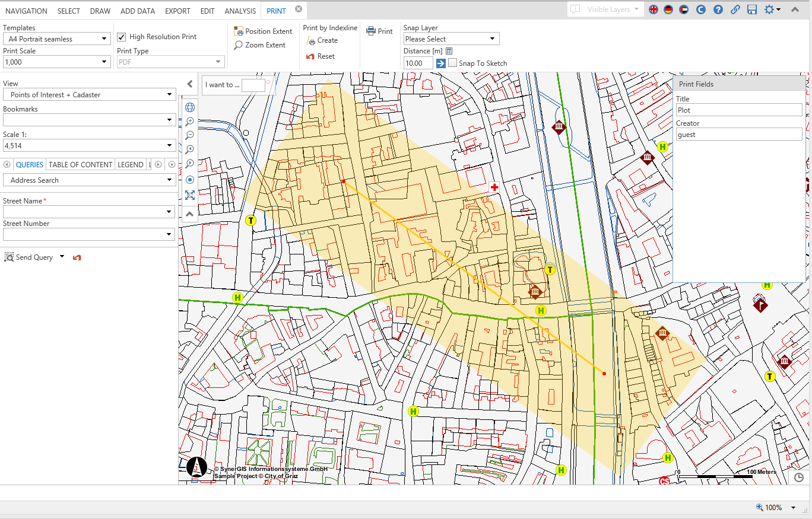Click the Send Query button
Viewport: 812px width, 519px height.
[34, 257]
